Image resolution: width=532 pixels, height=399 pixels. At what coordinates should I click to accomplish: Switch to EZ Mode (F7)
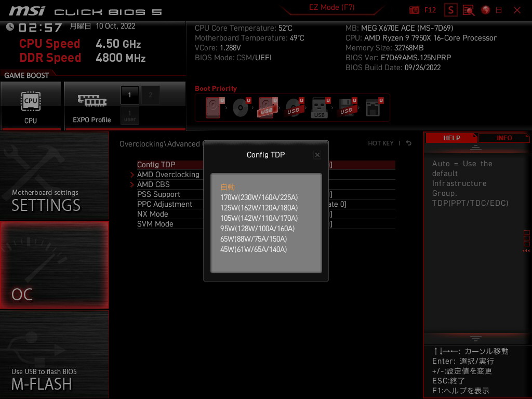[x=331, y=7]
